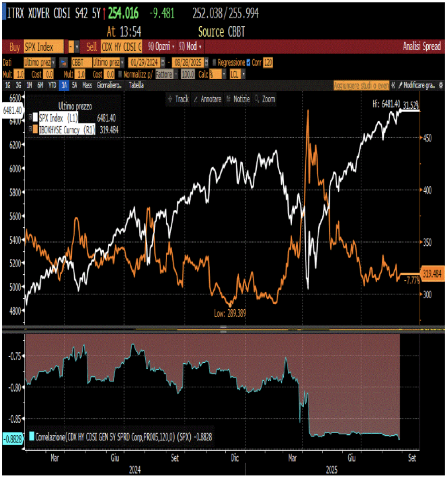
Task: Expand the IBOXHYSE Curncy legend entry box
Action: 30,129
